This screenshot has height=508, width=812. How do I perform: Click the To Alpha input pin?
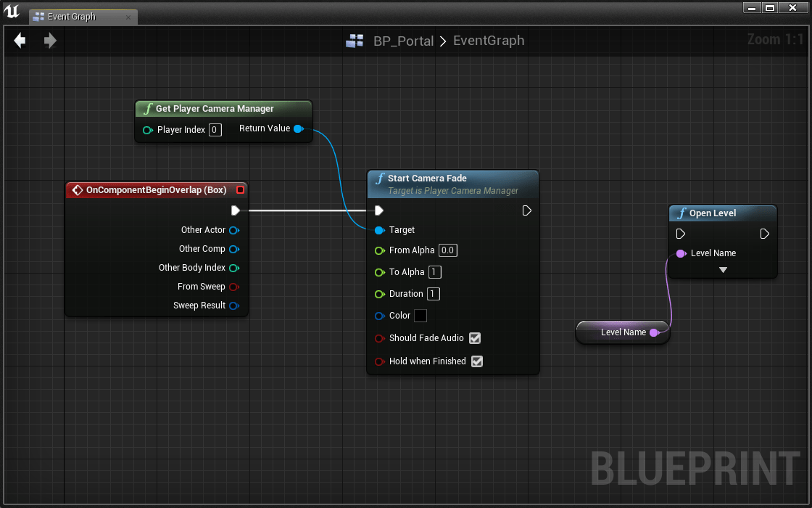coord(380,273)
